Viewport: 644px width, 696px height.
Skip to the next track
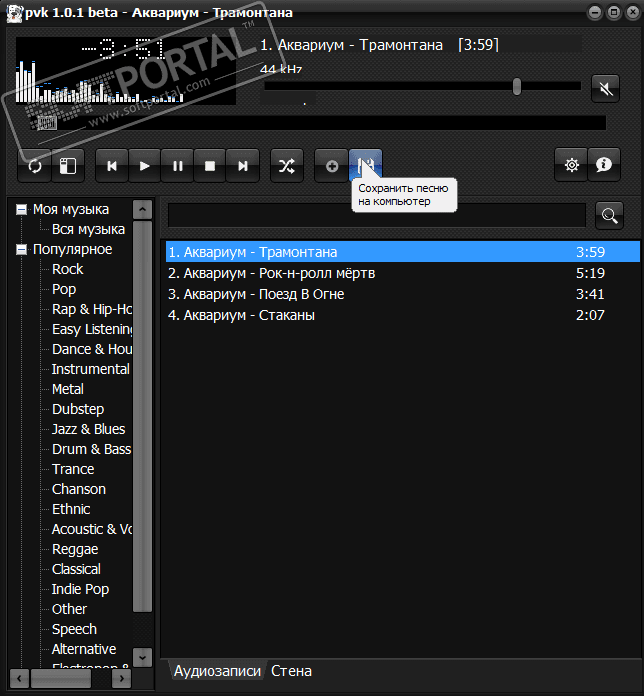pyautogui.click(x=243, y=166)
